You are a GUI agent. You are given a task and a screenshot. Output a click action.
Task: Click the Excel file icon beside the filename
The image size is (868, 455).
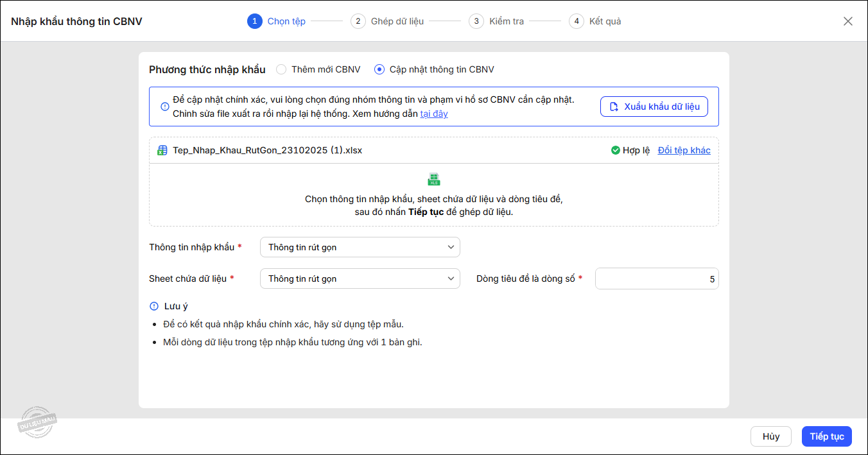coord(162,150)
